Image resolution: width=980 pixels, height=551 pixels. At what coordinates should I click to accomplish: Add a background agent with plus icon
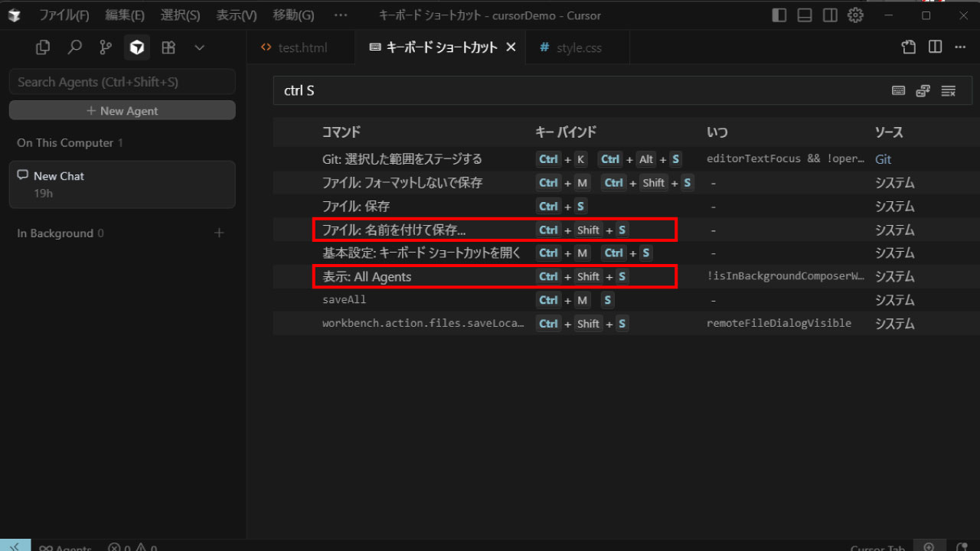click(x=219, y=233)
